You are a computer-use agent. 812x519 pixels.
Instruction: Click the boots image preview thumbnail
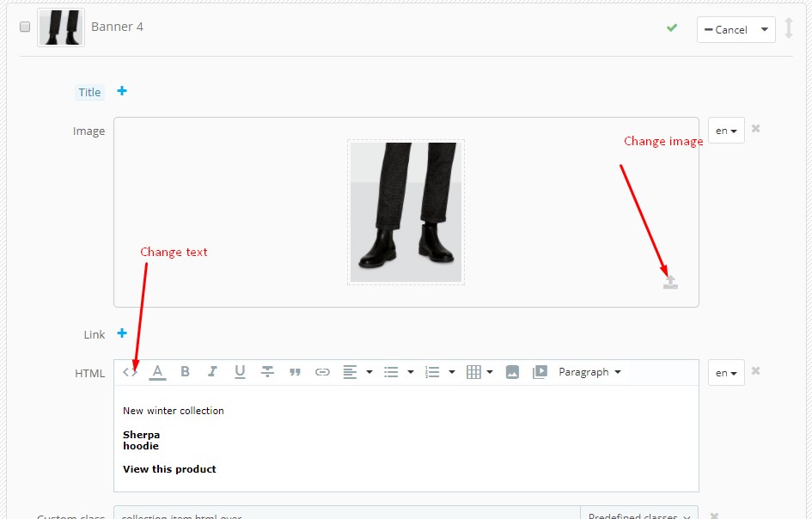pyautogui.click(x=406, y=212)
